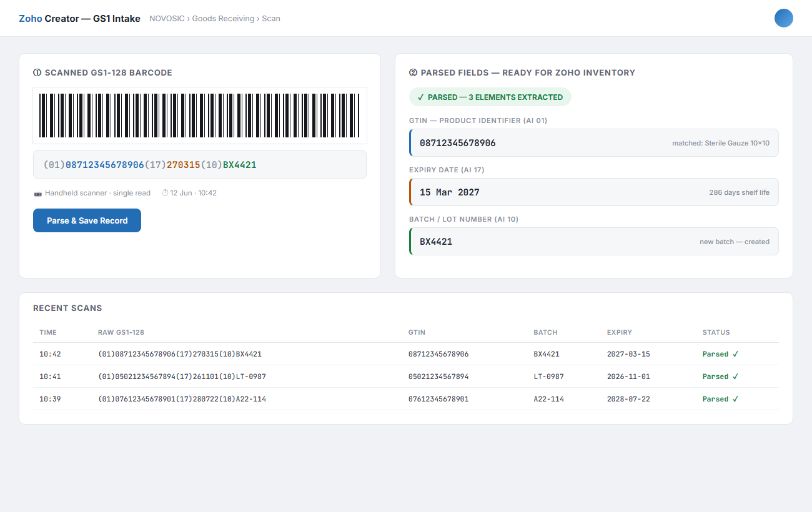The height and width of the screenshot is (512, 812).
Task: Click the BATCH column header
Action: 545,332
